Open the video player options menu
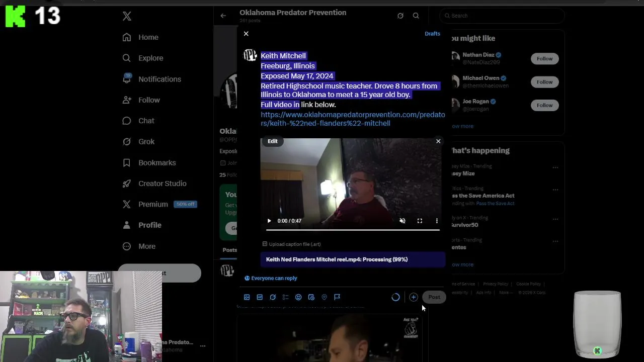The width and height of the screenshot is (644, 362). click(437, 221)
